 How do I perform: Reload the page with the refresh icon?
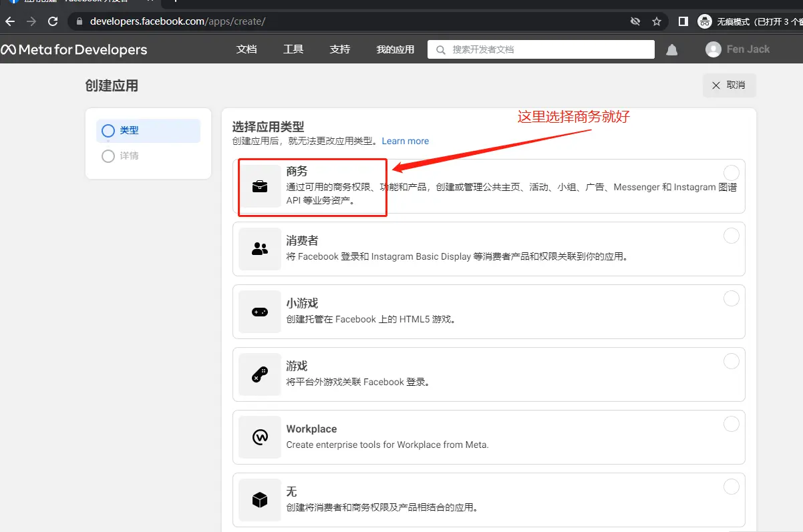(x=53, y=21)
